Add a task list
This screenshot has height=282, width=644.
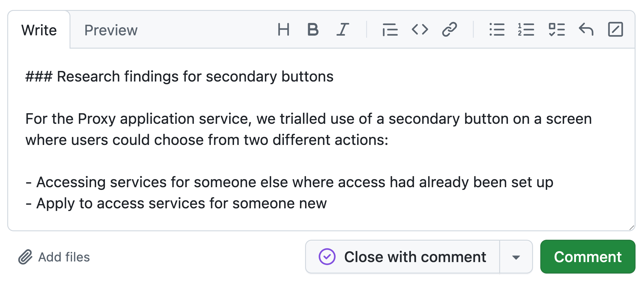[556, 30]
